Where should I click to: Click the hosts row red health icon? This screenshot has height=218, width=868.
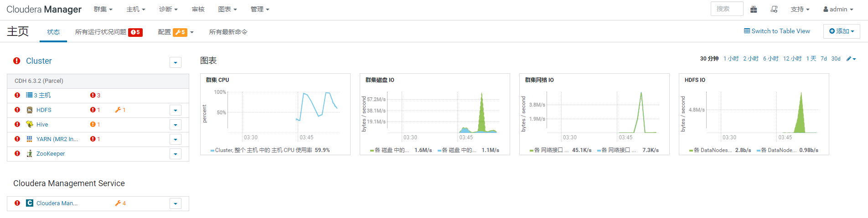[17, 95]
